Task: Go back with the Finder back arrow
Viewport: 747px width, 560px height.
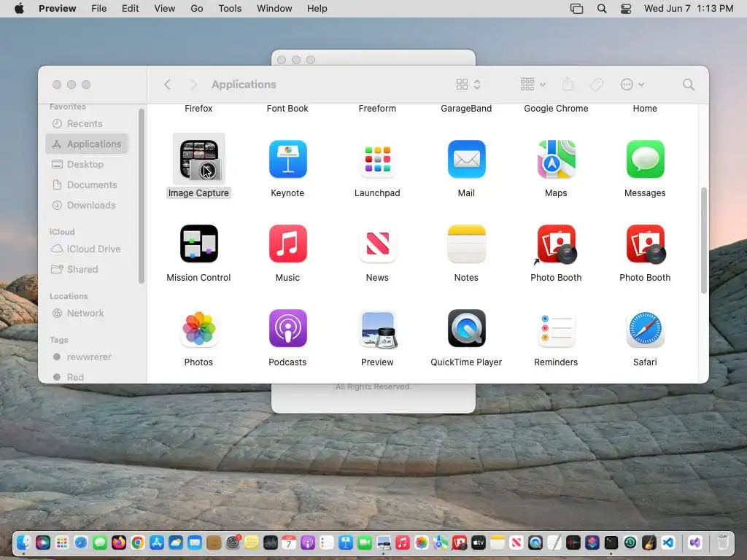Action: coord(167,85)
